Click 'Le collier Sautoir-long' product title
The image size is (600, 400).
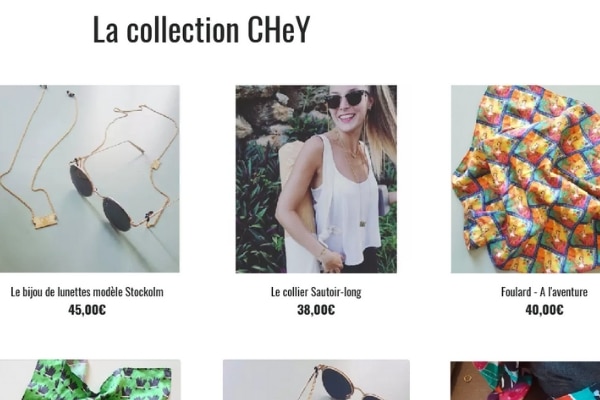pos(316,292)
